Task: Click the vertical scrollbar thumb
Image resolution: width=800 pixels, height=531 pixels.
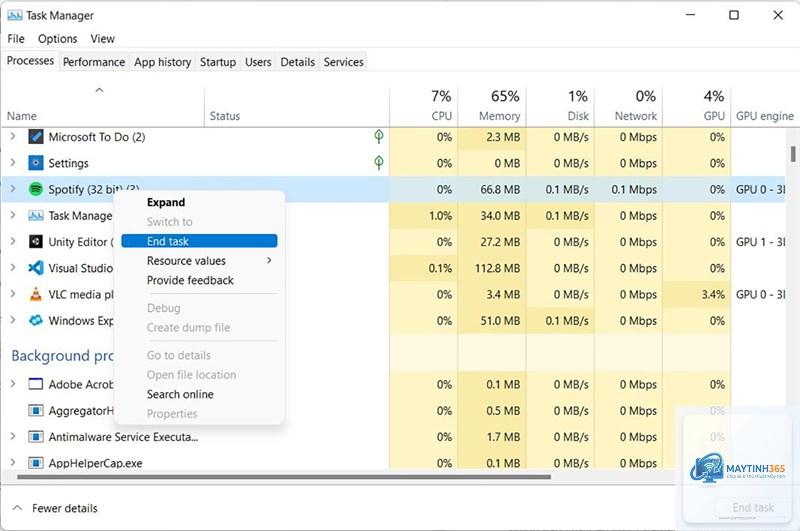Action: pyautogui.click(x=793, y=154)
